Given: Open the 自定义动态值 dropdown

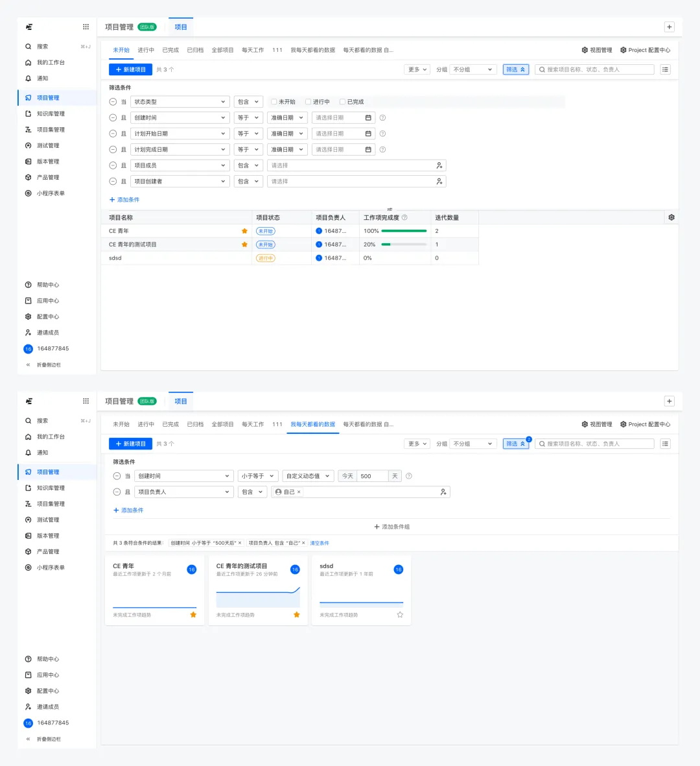Looking at the screenshot, I should (x=308, y=476).
